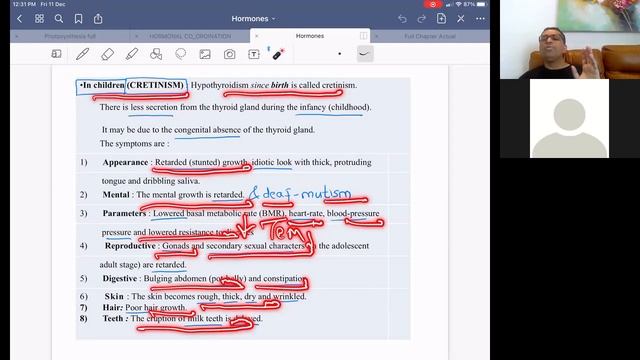Click the Wi-Fi status icon
The width and height of the screenshot is (640, 360).
coord(458,4)
